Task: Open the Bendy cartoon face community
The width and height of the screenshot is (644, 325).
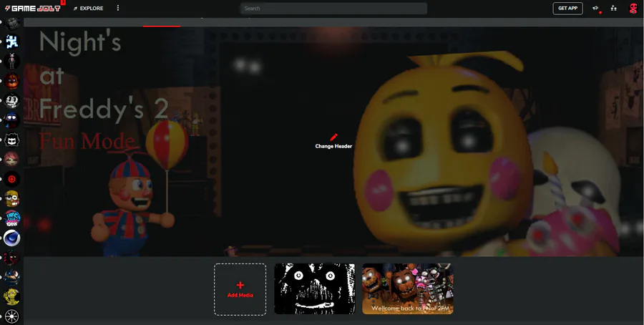Action: 12,100
